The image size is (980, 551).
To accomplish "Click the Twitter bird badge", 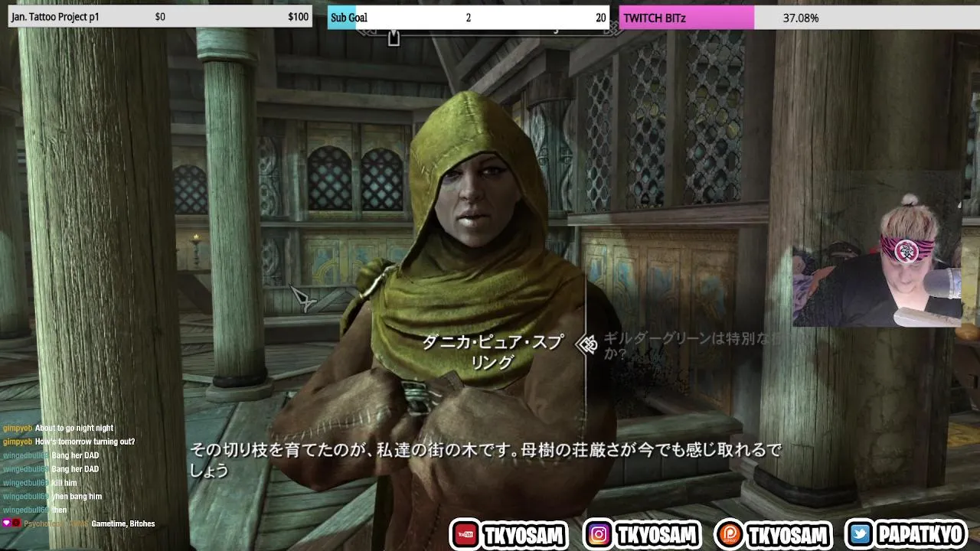I will [x=861, y=534].
